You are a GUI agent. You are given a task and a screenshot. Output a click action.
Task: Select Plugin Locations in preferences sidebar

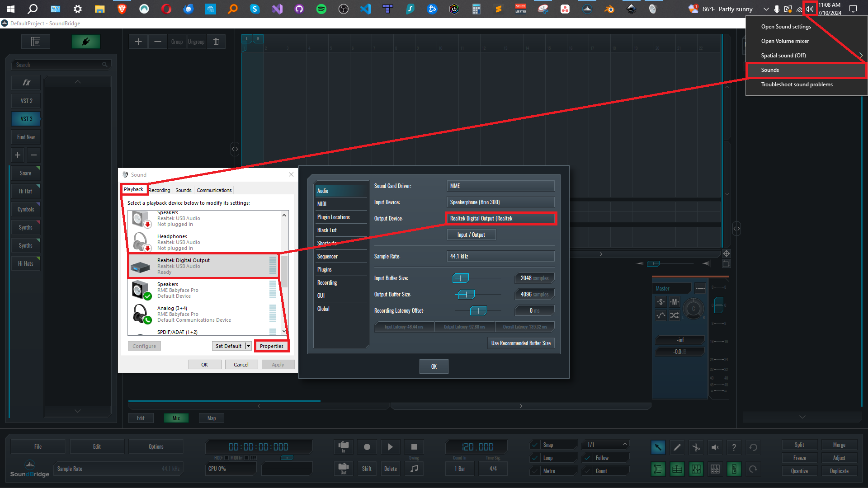click(x=341, y=217)
